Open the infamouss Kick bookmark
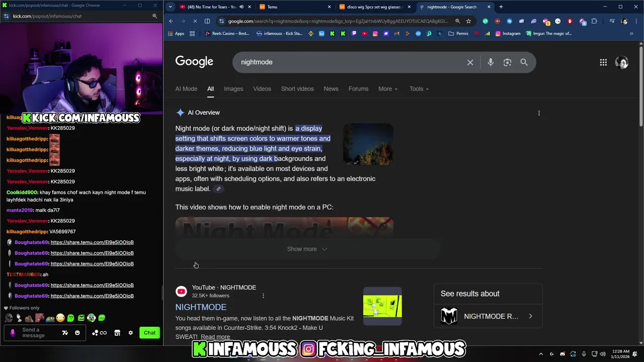The image size is (644, 362). (x=279, y=34)
